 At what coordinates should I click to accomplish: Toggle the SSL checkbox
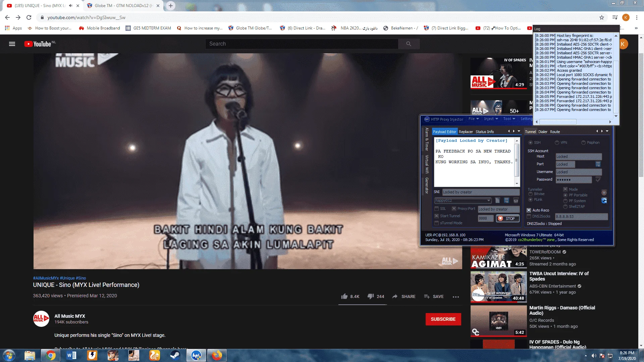point(437,209)
